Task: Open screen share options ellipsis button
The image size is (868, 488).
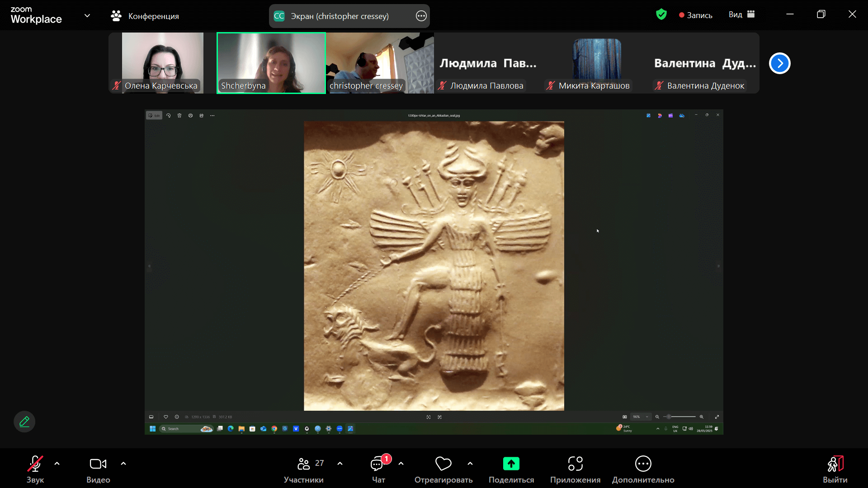Action: [x=421, y=16]
